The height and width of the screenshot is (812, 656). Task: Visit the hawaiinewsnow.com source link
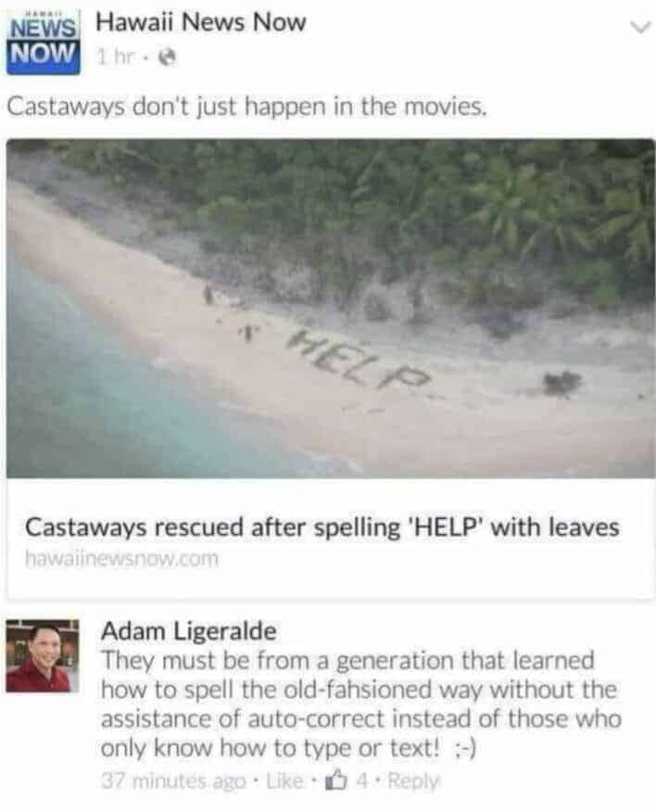coord(122,559)
